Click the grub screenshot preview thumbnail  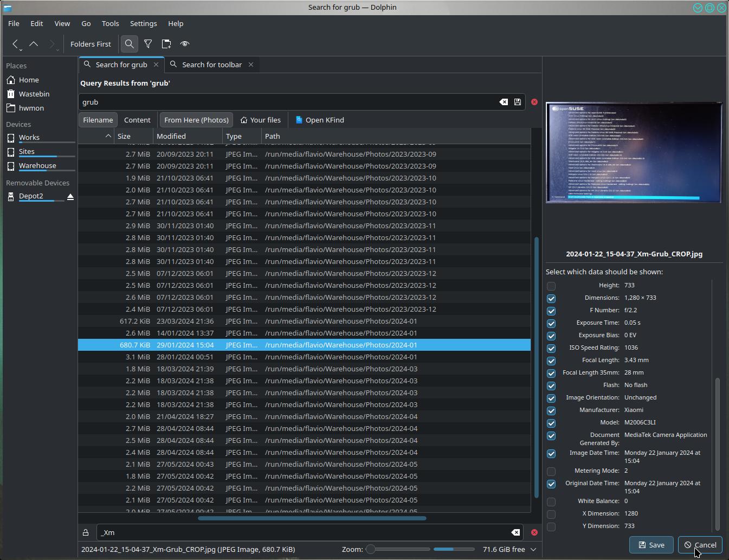point(634,152)
